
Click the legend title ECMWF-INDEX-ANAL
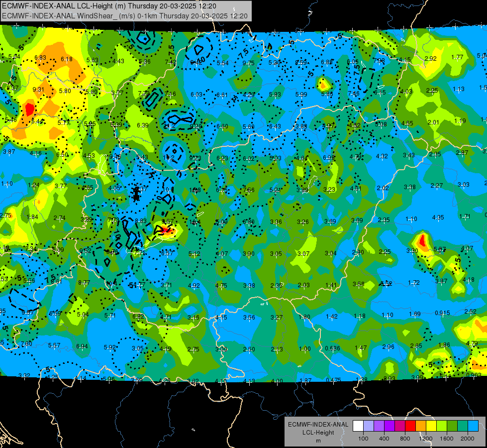(x=318, y=425)
